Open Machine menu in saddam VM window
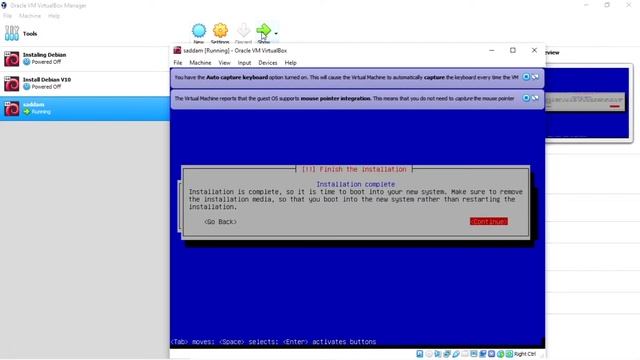 pos(200,63)
